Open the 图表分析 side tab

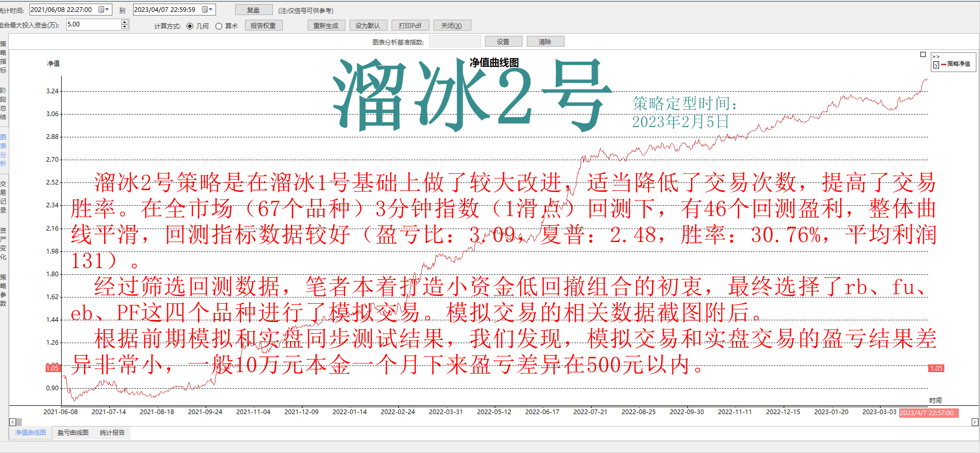point(4,150)
